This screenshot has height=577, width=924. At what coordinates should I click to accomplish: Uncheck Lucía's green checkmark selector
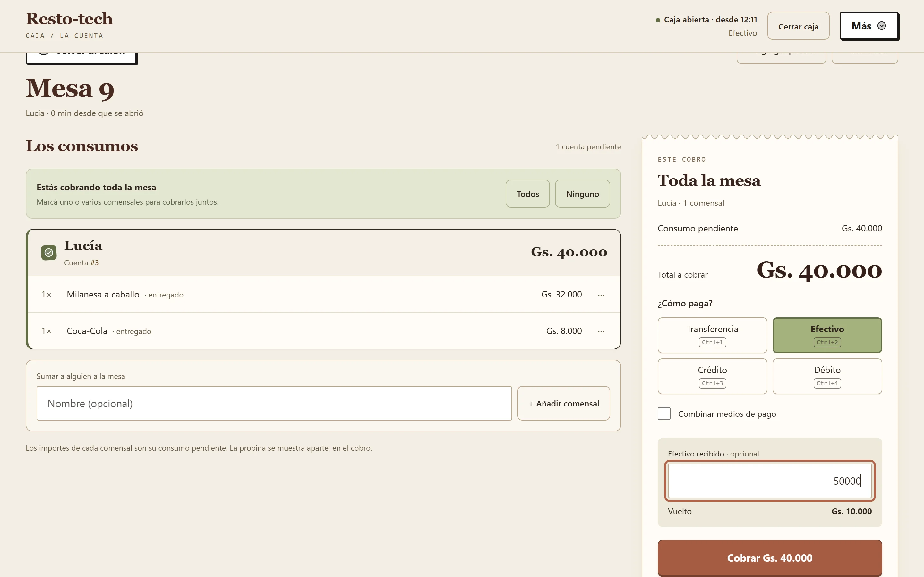49,252
